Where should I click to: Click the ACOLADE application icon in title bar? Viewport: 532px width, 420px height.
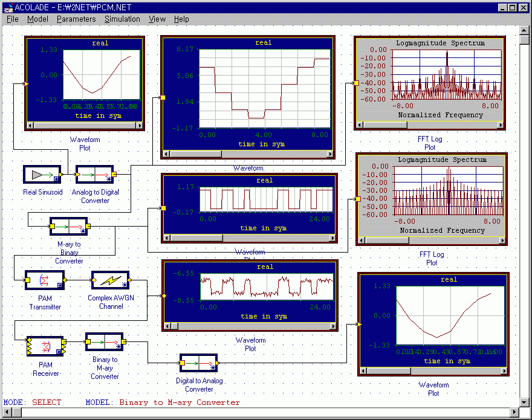7,7
